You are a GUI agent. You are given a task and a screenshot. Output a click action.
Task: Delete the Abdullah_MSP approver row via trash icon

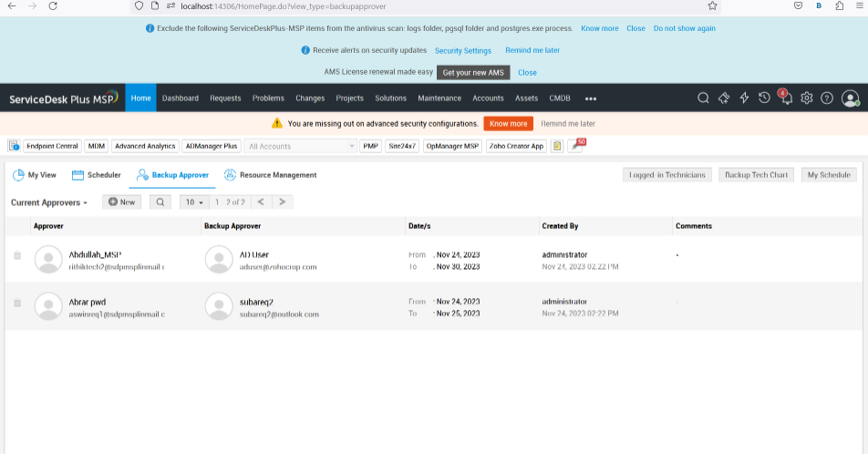coord(17,255)
